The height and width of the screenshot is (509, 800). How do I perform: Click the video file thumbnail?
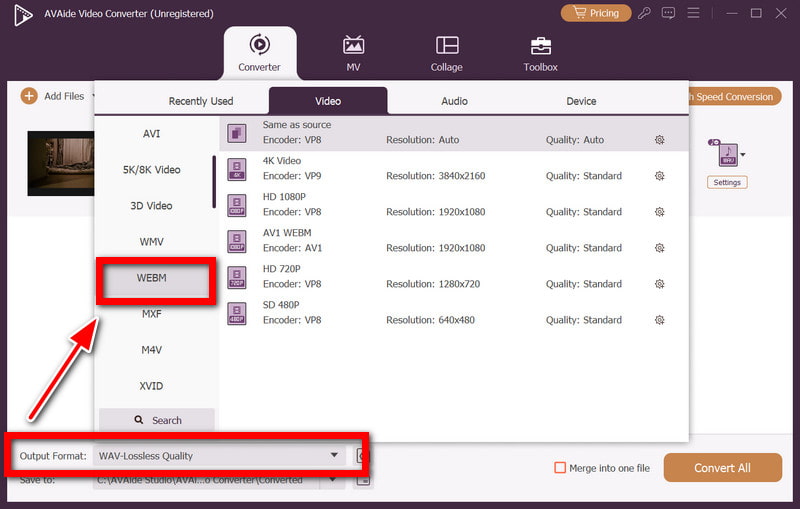(x=61, y=163)
